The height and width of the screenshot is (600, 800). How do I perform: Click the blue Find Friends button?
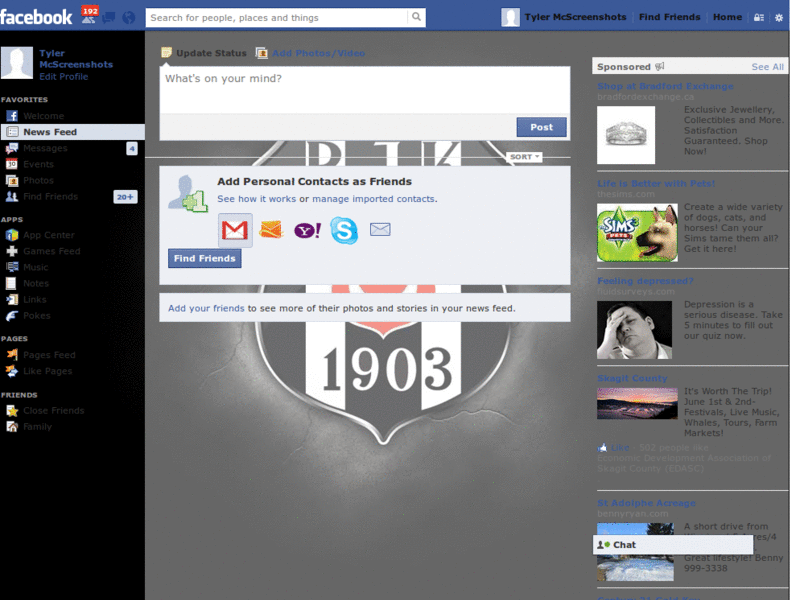pyautogui.click(x=205, y=259)
